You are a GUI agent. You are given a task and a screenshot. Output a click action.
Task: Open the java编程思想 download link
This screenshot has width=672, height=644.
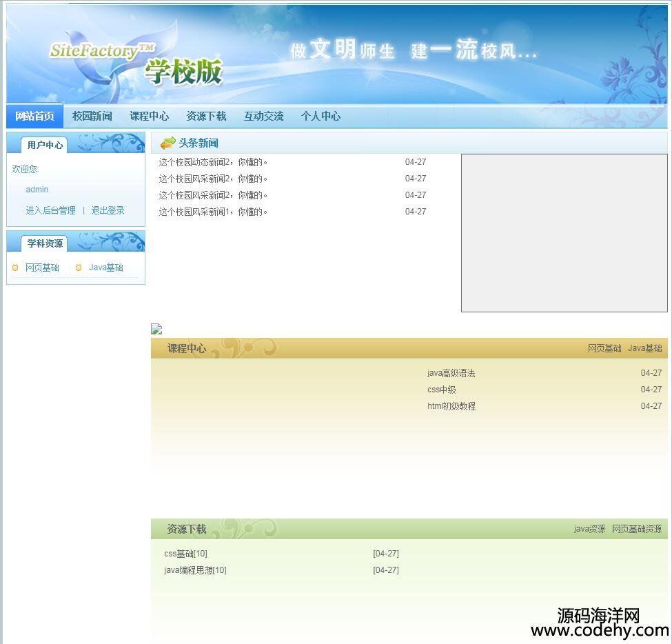coord(194,570)
